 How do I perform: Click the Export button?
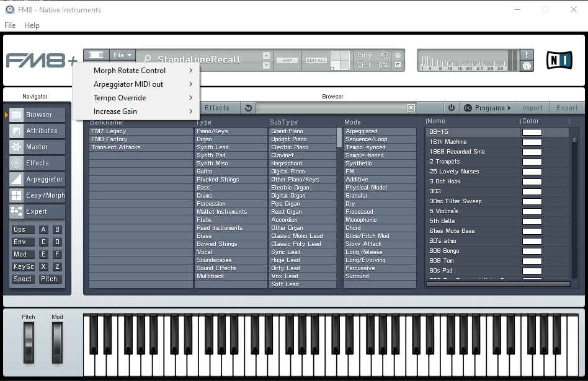click(x=567, y=108)
